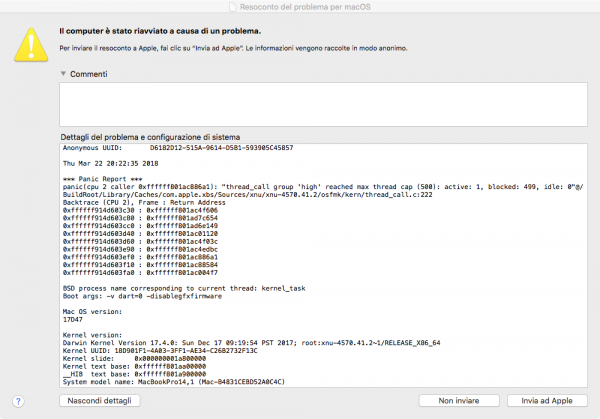This screenshot has height=419, width=600.
Task: Click the System model name MacBookPro14,1 line
Action: tap(174, 382)
